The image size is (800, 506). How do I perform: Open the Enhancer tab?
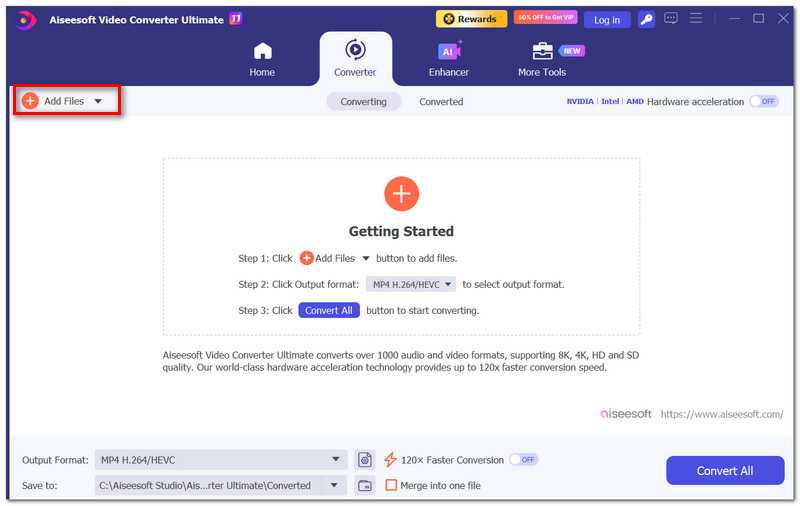448,59
